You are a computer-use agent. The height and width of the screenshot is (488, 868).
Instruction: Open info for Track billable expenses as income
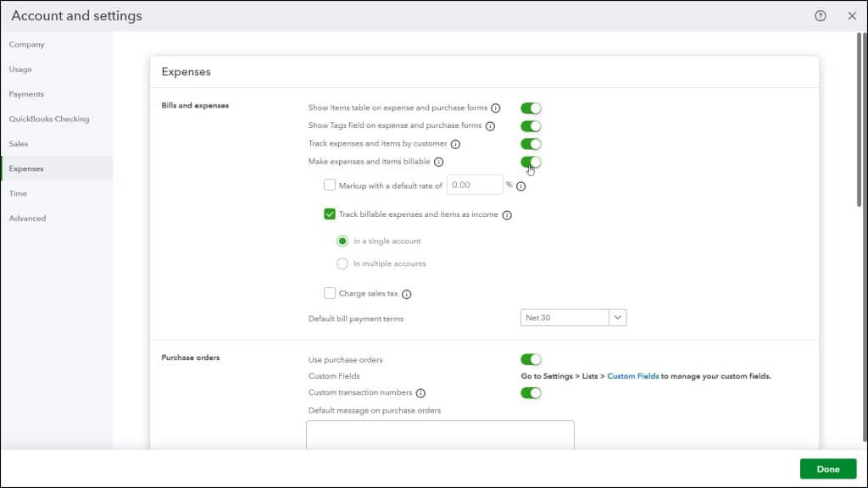point(506,214)
